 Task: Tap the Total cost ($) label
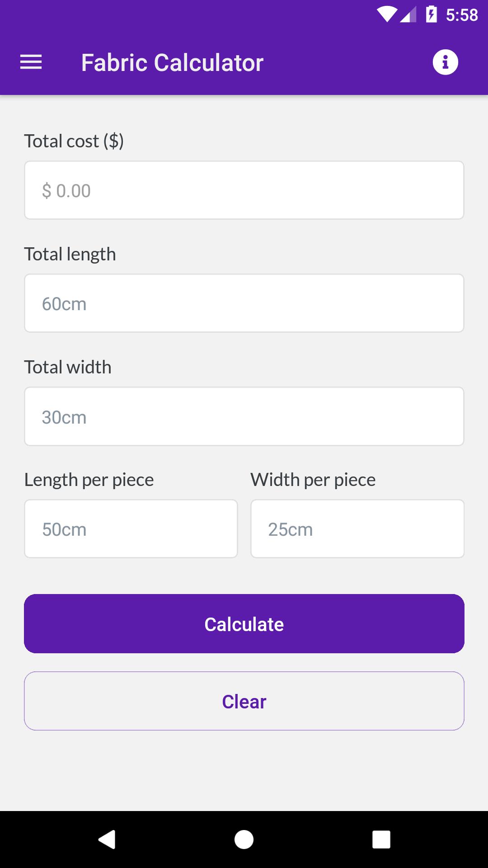click(74, 141)
